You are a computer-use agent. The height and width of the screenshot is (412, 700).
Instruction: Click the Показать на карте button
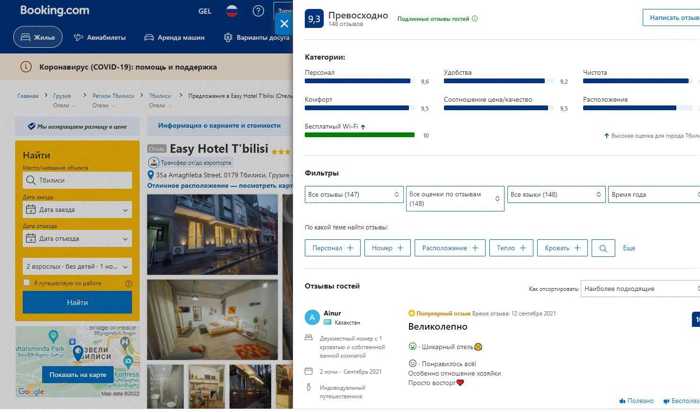point(78,375)
